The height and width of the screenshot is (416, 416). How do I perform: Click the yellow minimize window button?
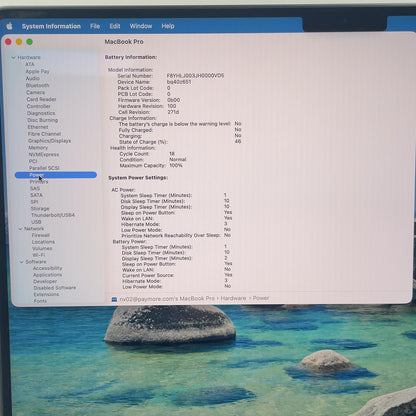click(x=19, y=42)
